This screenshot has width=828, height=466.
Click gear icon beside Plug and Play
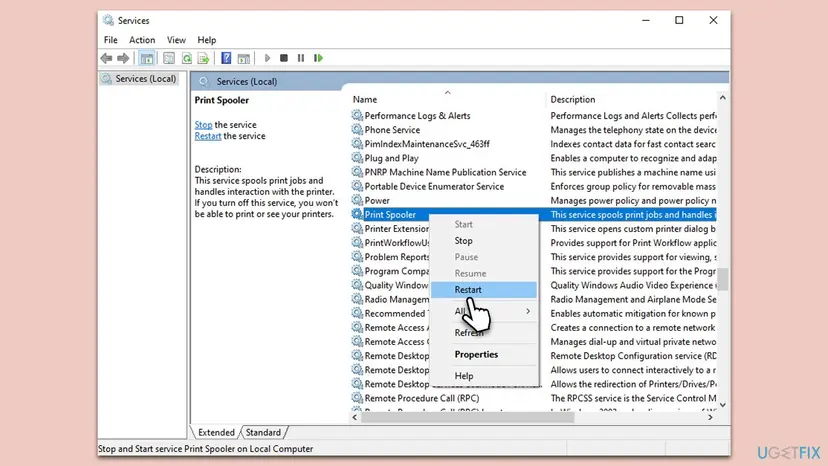click(x=357, y=158)
